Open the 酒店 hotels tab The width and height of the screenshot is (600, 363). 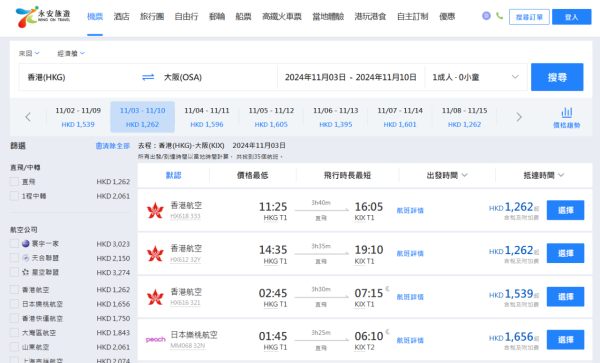point(121,16)
